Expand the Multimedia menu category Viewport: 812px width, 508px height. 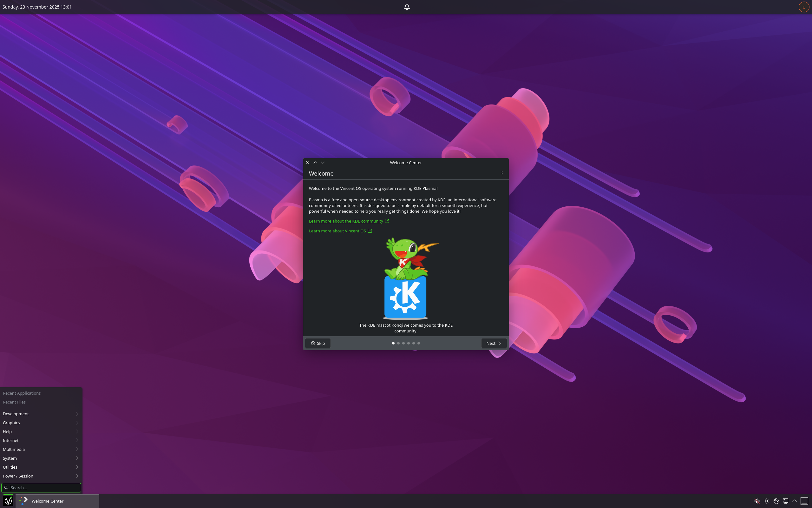pyautogui.click(x=41, y=449)
